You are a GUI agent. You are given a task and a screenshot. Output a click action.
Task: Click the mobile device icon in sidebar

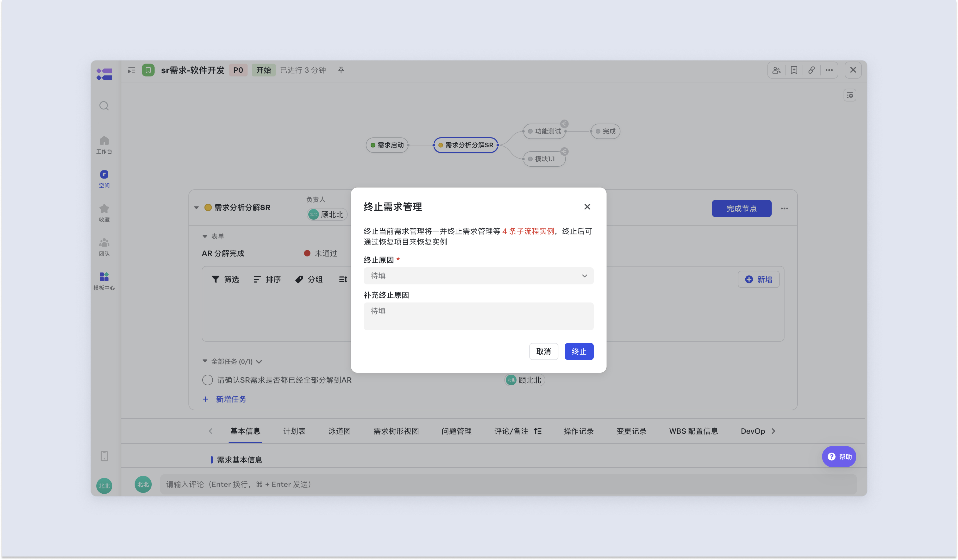(104, 456)
